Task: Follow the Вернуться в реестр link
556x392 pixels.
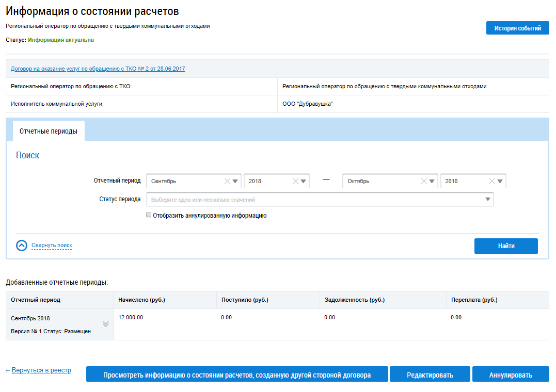Action: pyautogui.click(x=41, y=370)
